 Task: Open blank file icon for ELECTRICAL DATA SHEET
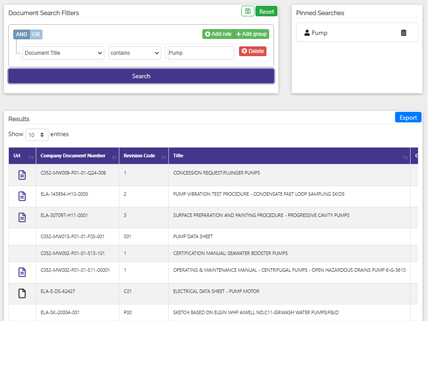pos(22,293)
